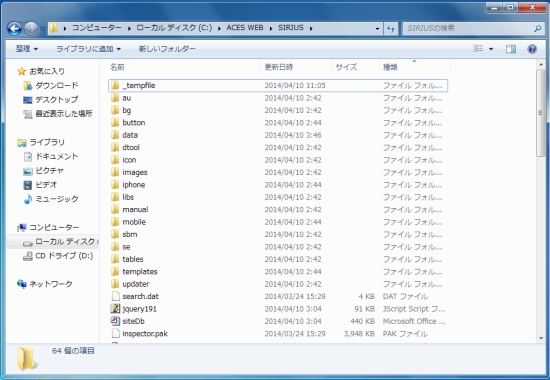Select the jquery191 script file icon
550x380 pixels.
coord(115,309)
